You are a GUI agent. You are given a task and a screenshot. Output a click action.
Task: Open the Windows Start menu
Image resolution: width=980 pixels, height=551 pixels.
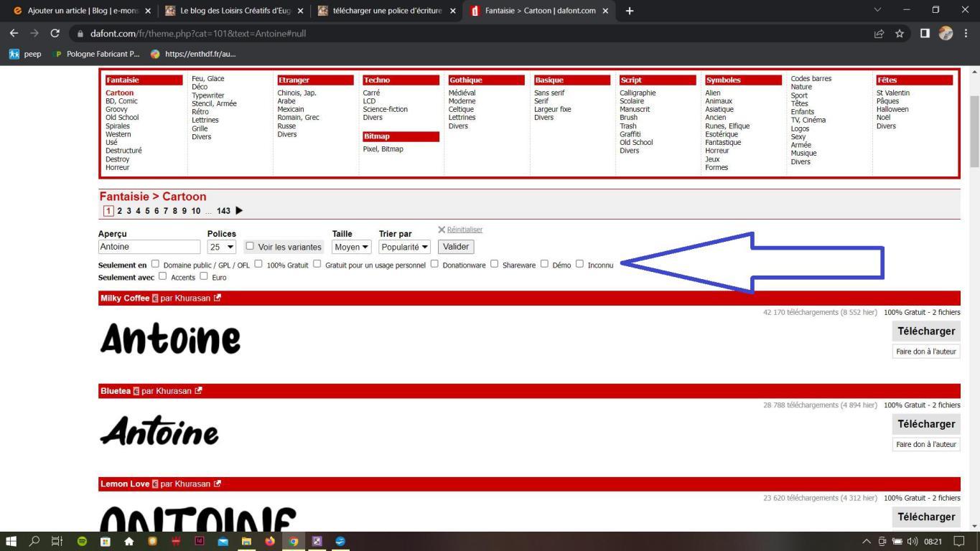(x=11, y=542)
